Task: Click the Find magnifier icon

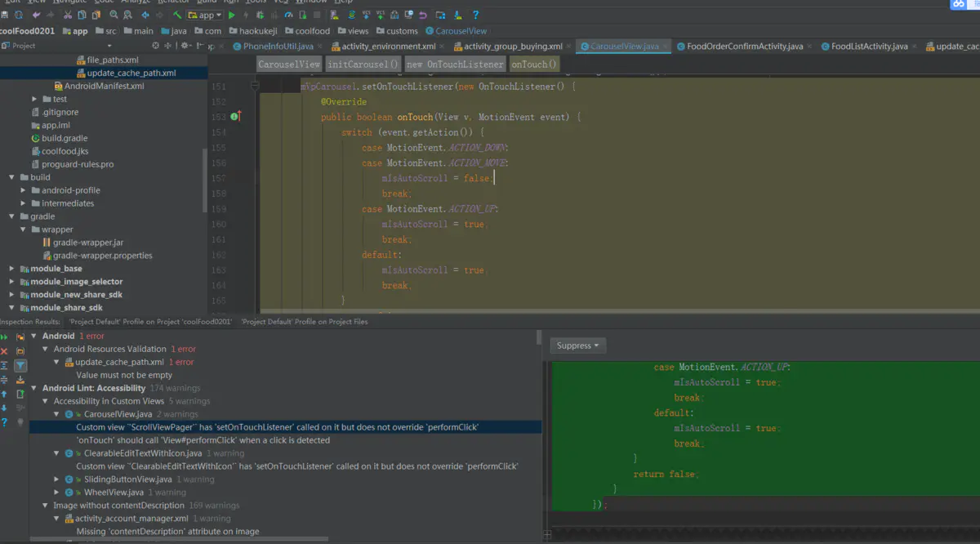Action: pos(114,15)
